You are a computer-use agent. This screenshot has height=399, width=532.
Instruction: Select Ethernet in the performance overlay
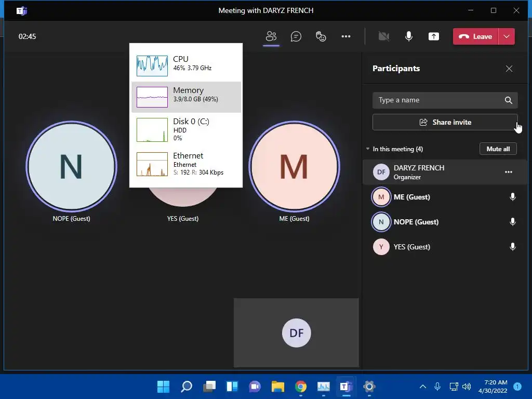point(186,164)
